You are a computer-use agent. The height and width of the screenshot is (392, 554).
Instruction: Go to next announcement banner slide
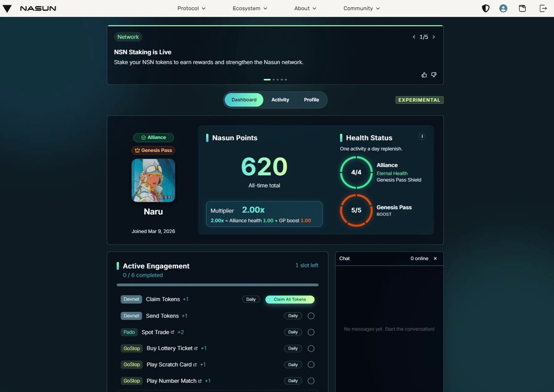coord(434,37)
